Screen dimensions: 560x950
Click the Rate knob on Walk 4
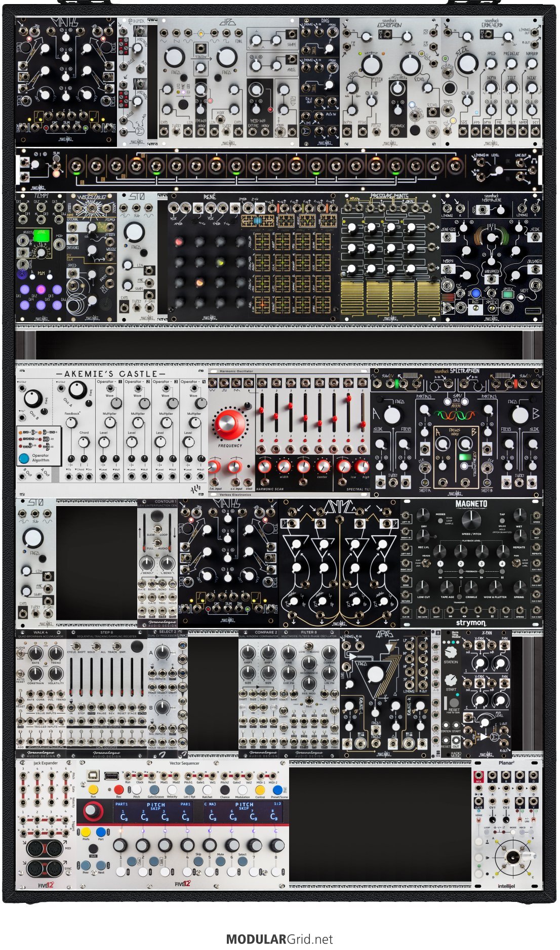[35, 653]
